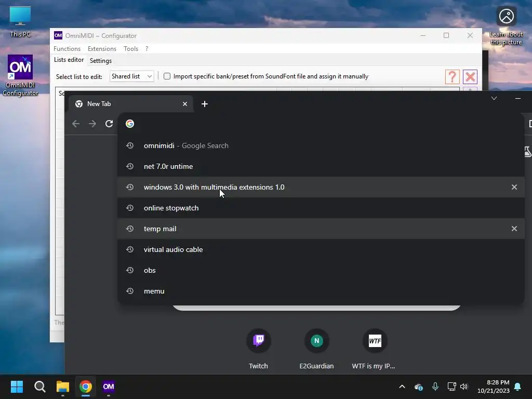The height and width of the screenshot is (399, 532).
Task: Click the Google icon in address bar
Action: (129, 124)
